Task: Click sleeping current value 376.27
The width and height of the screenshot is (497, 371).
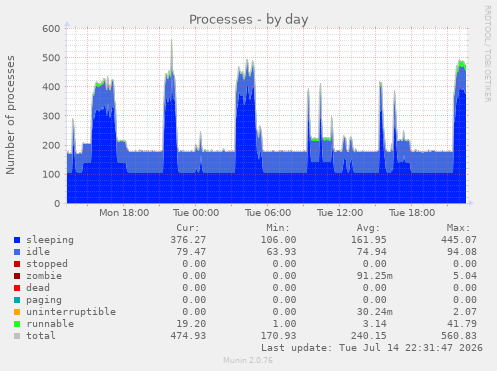Action: point(188,240)
